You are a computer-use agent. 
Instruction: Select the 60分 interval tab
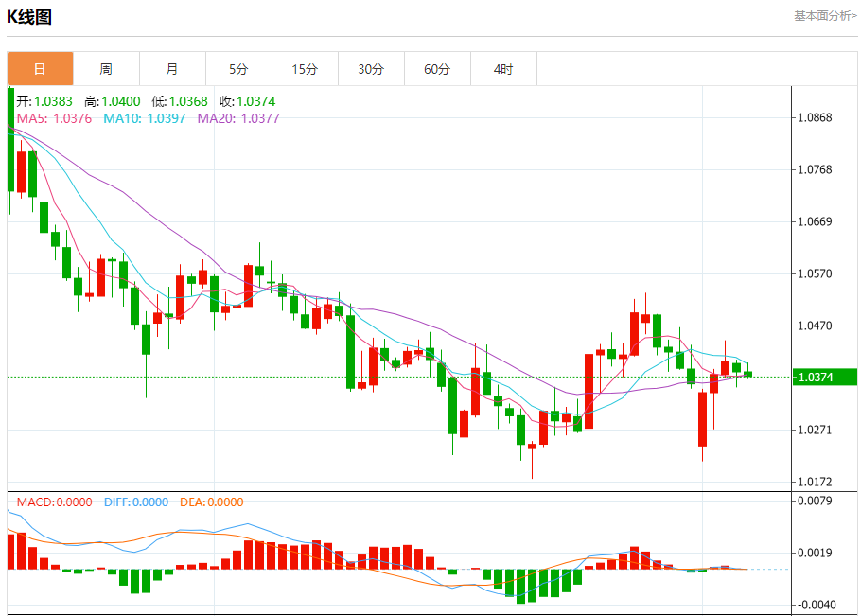pos(437,69)
